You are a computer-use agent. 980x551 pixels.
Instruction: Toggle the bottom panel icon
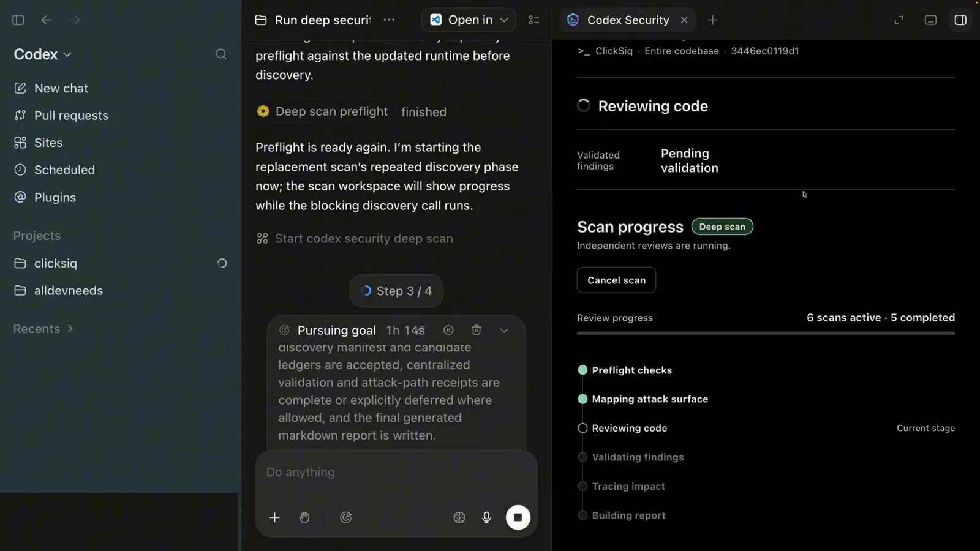coord(930,20)
